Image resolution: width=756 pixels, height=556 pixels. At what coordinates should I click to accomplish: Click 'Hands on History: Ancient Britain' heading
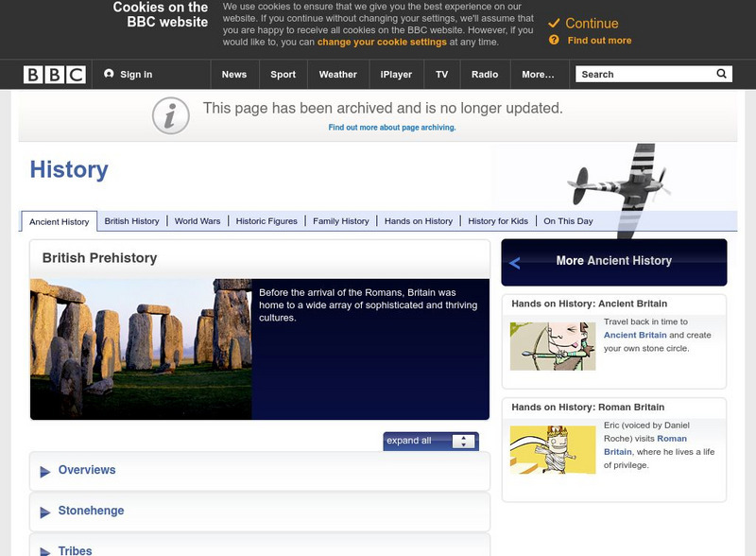[x=589, y=304]
